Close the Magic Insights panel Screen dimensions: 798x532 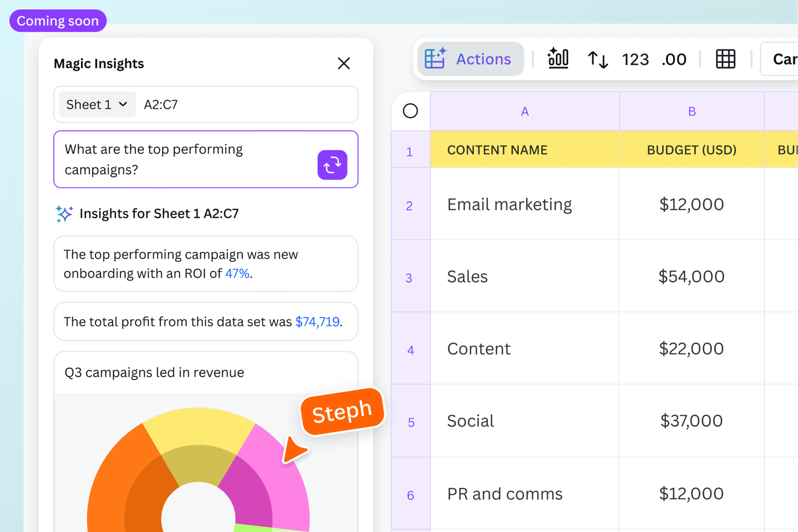click(x=344, y=64)
